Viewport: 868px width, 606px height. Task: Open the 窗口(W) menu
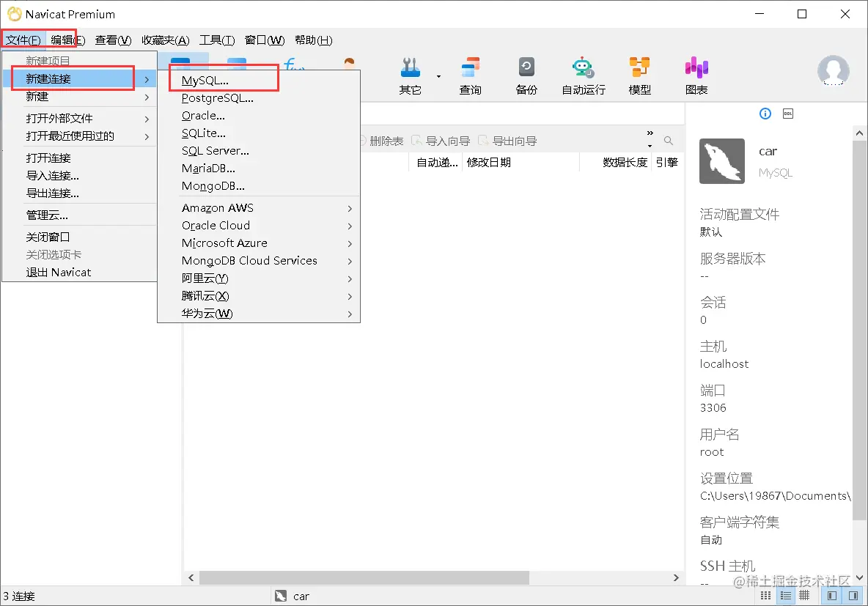pos(265,40)
